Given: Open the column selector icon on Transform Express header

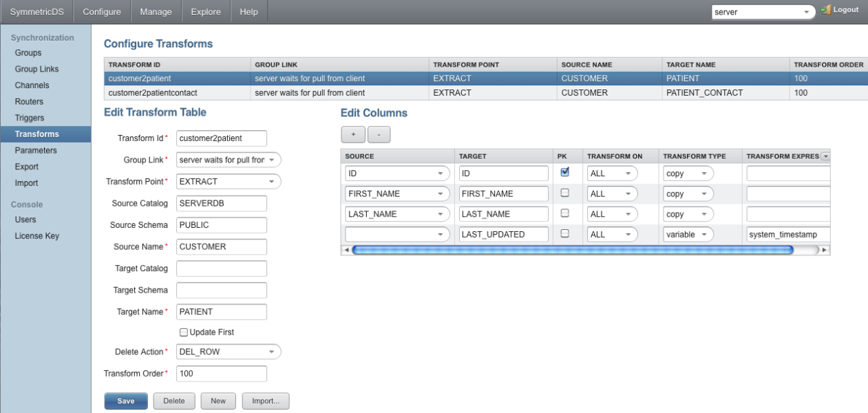Looking at the screenshot, I should tap(825, 156).
